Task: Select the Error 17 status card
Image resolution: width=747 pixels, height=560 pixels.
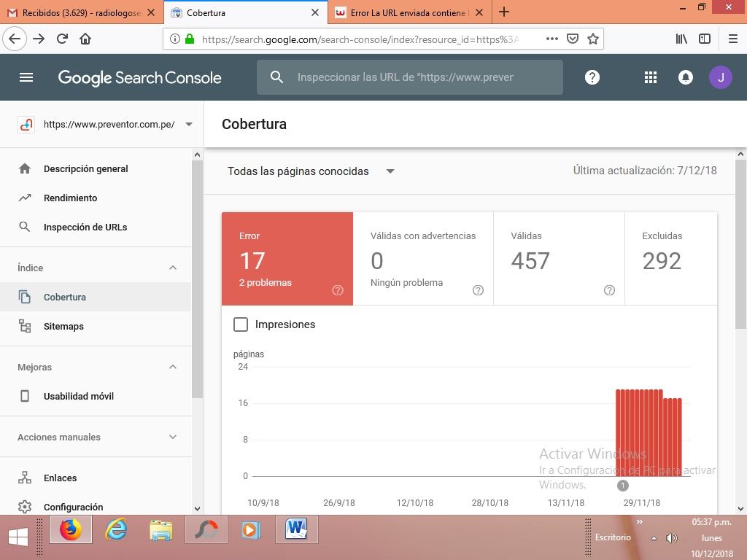Action: point(287,259)
